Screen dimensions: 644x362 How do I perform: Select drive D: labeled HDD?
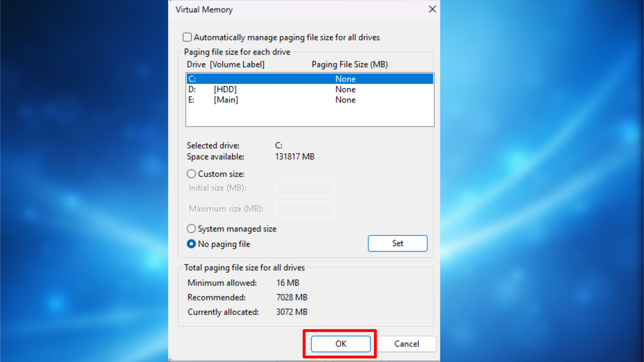point(235,89)
